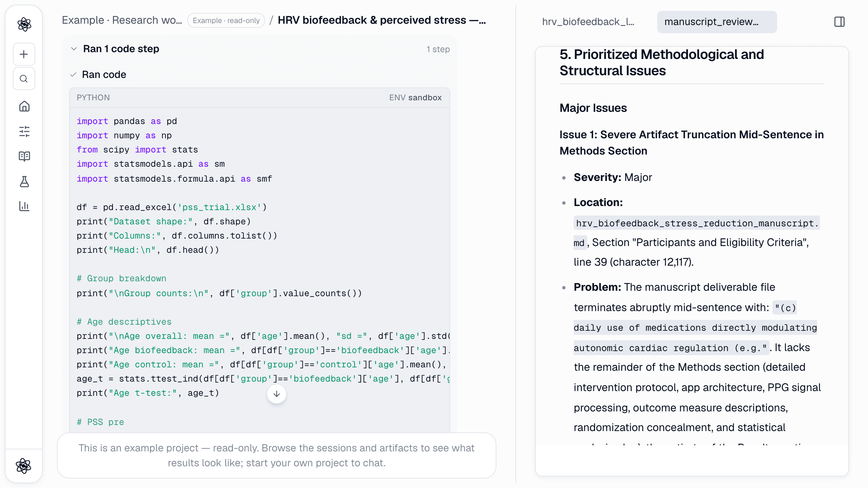Switch to hrv_biofeedback_l... tab
This screenshot has height=488, width=868.
pyautogui.click(x=588, y=22)
